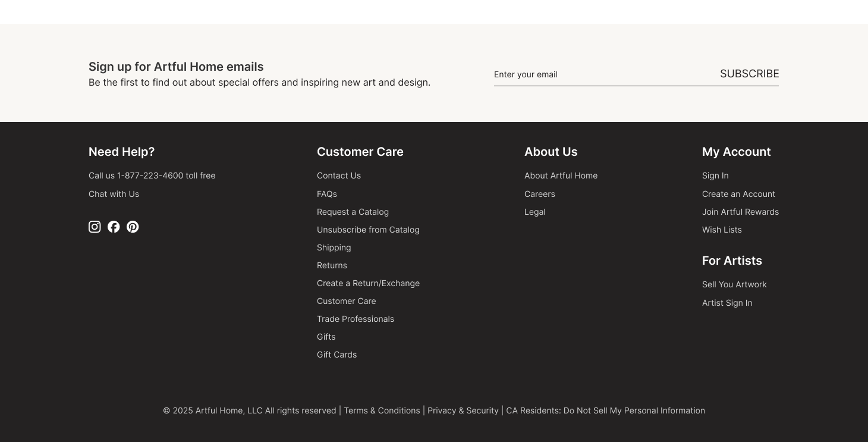Open Artist Sign In
The width and height of the screenshot is (868, 442).
click(727, 303)
